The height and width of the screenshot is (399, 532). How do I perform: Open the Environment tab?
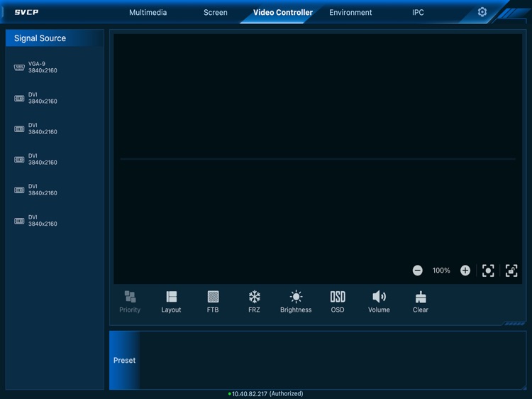[x=350, y=13]
